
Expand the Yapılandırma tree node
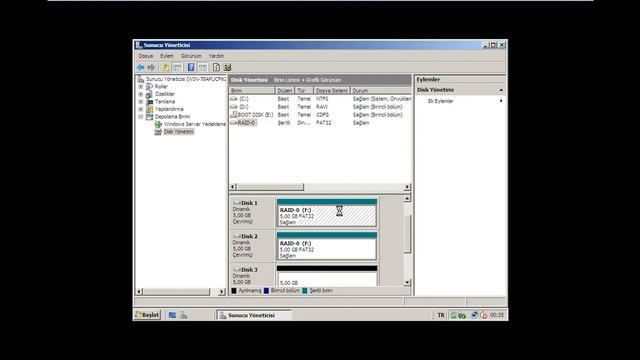pyautogui.click(x=141, y=109)
